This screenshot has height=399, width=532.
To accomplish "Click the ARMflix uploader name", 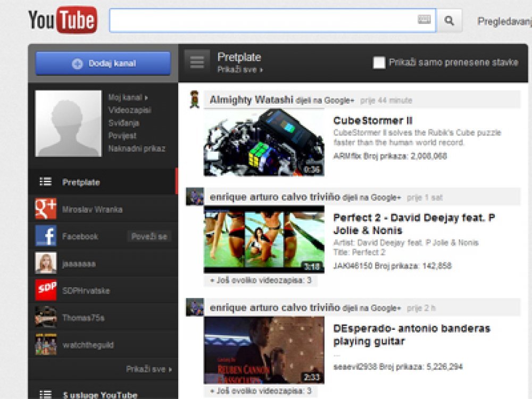I will coord(347,156).
